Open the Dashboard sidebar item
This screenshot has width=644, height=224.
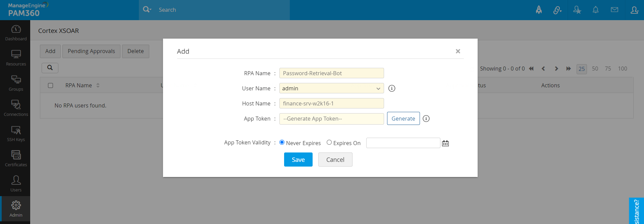pos(16,33)
